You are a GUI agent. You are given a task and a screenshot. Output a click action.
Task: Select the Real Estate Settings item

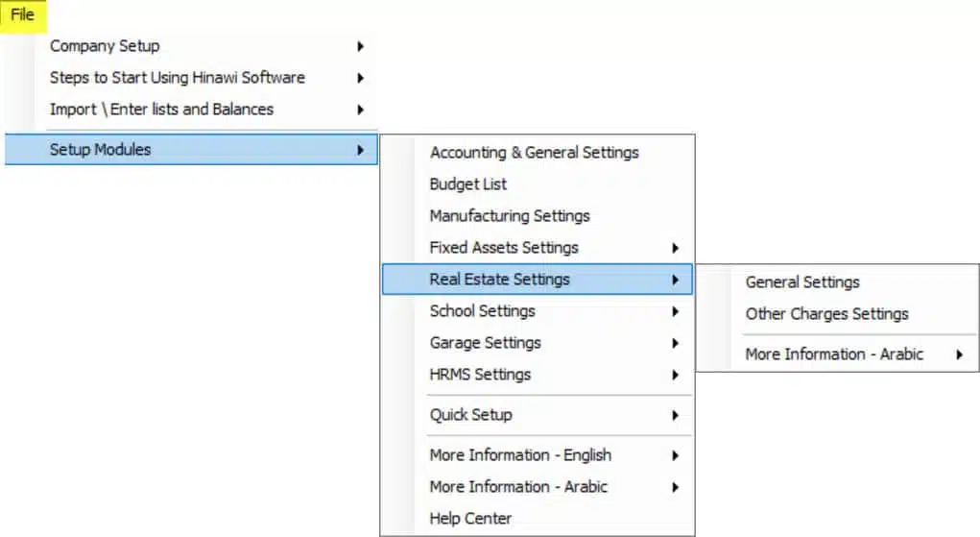(538, 280)
